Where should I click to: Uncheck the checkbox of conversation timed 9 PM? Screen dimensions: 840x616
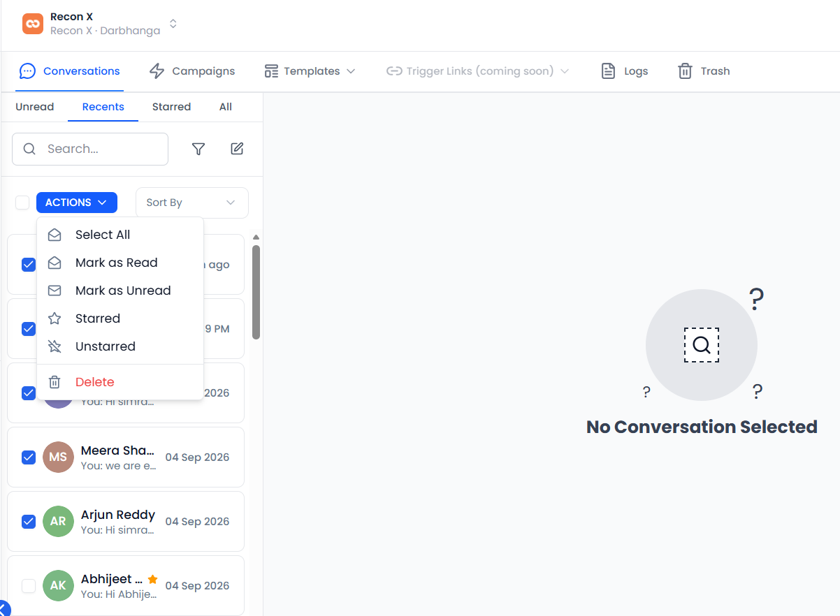click(29, 328)
